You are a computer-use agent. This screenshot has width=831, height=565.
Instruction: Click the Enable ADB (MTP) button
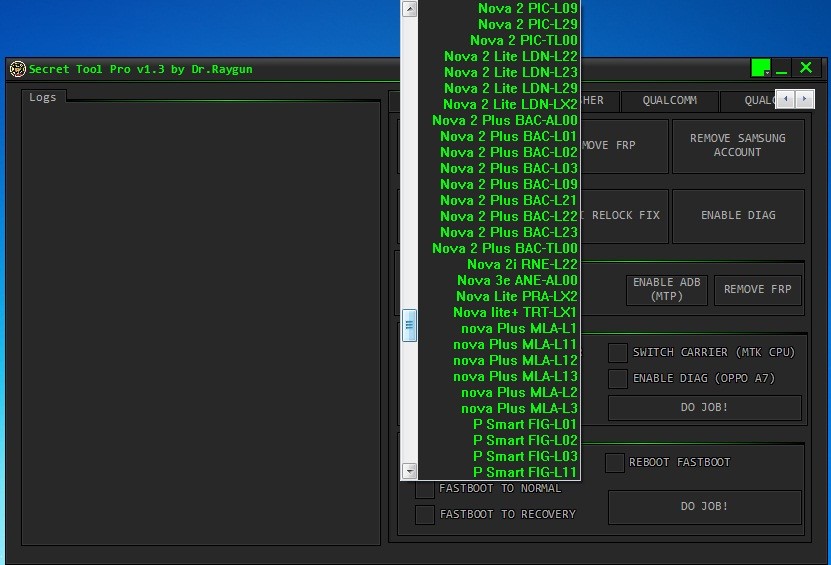click(667, 289)
